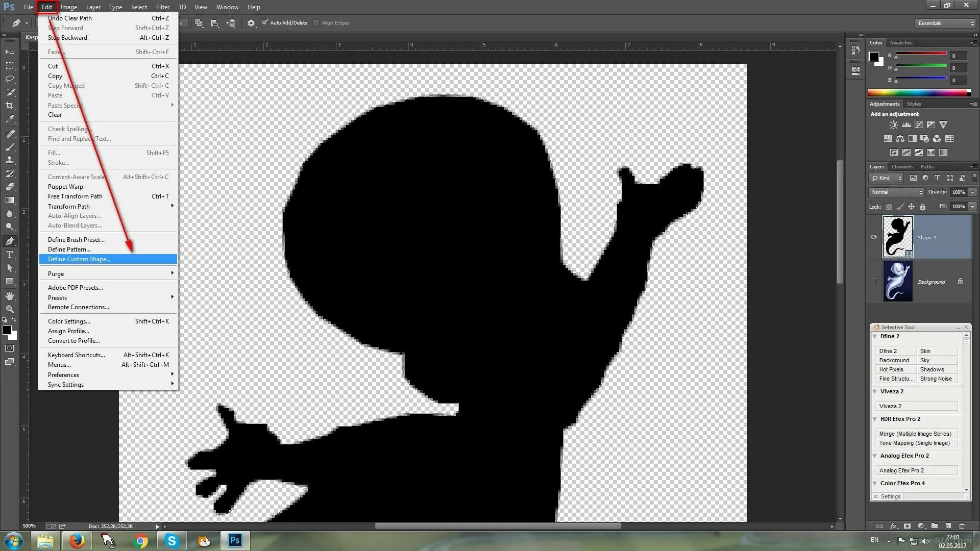Screen dimensions: 980x551
Task: Hide the Shape 1 layer eye icon
Action: pos(874,237)
